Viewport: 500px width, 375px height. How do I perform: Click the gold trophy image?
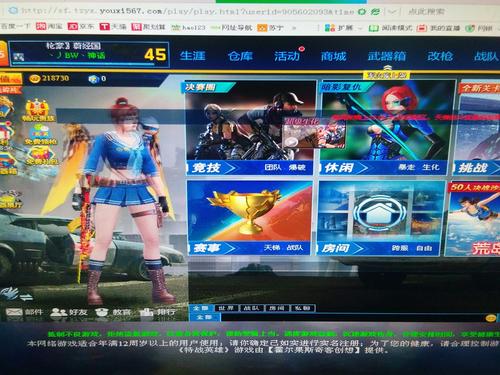tap(247, 211)
